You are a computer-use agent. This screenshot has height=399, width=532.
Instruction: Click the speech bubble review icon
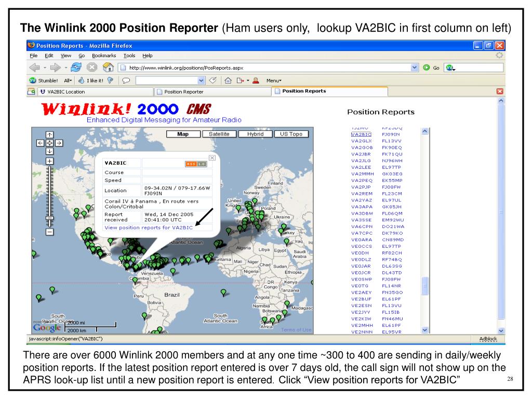(126, 81)
